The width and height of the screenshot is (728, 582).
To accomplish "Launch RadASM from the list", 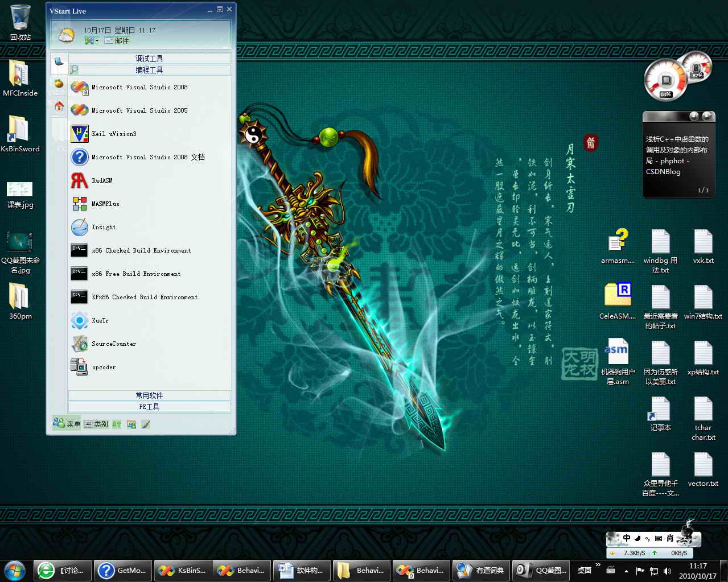I will coord(150,181).
